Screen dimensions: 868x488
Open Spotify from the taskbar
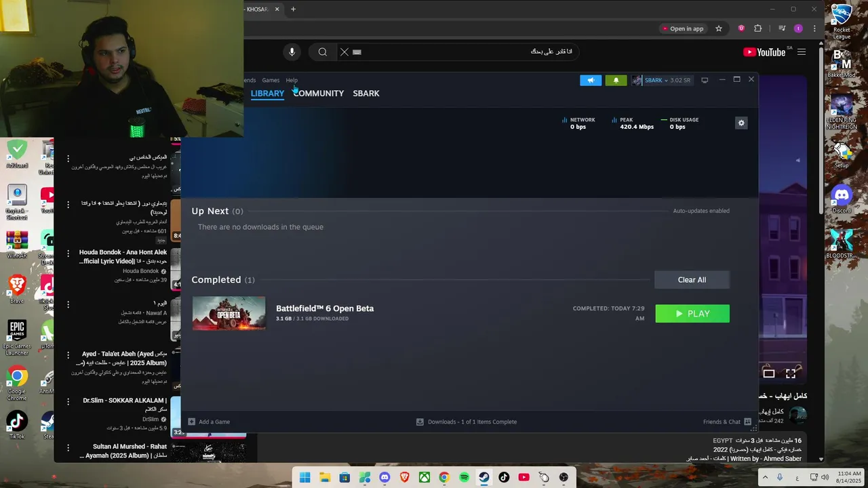tap(464, 477)
